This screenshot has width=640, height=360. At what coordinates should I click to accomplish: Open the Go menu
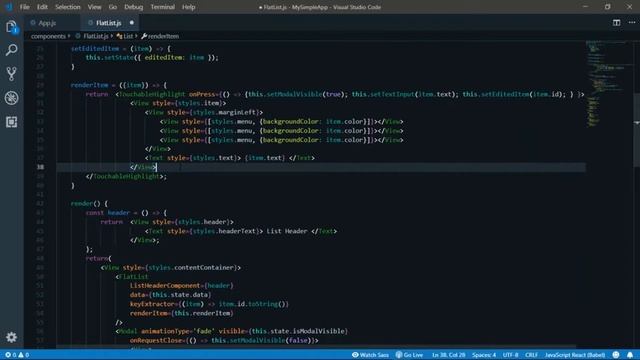113,7
